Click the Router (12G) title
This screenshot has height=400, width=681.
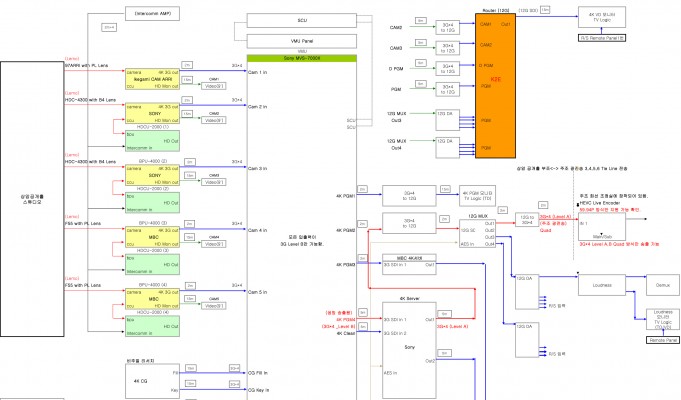coord(496,10)
